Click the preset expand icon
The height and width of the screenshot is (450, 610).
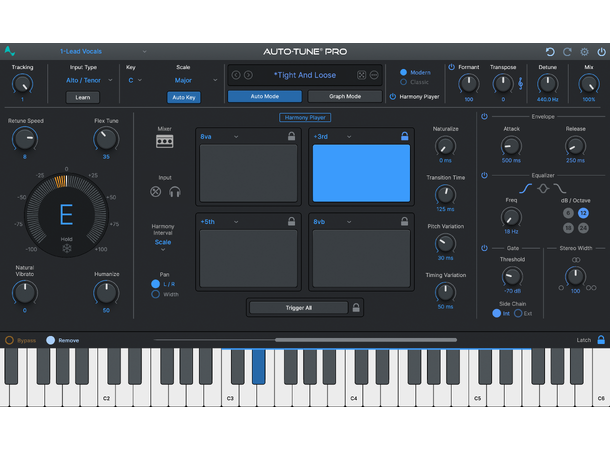click(x=361, y=75)
